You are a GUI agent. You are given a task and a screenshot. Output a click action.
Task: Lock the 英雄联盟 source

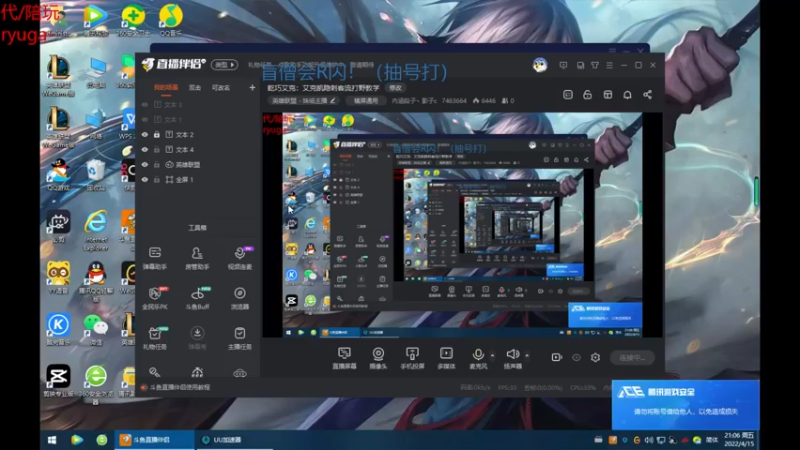[x=157, y=165]
